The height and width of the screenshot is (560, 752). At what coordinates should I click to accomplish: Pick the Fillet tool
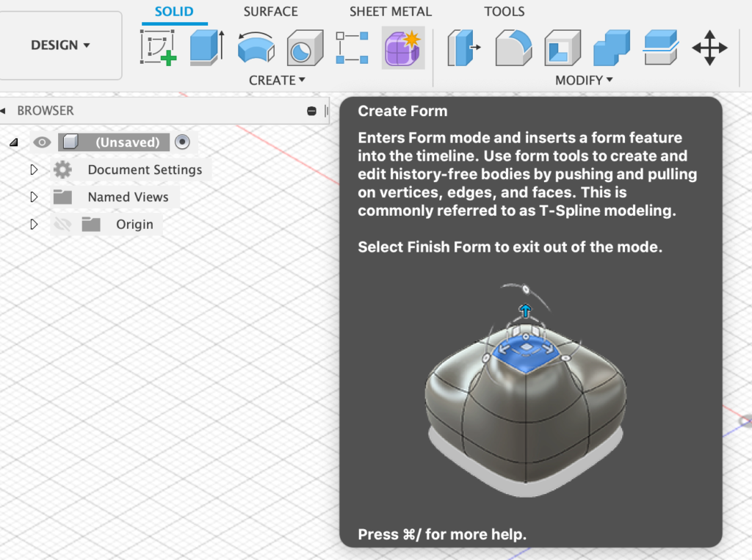point(513,48)
